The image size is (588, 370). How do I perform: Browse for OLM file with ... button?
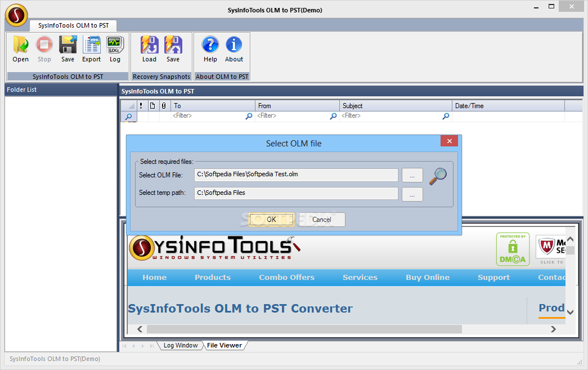click(412, 175)
